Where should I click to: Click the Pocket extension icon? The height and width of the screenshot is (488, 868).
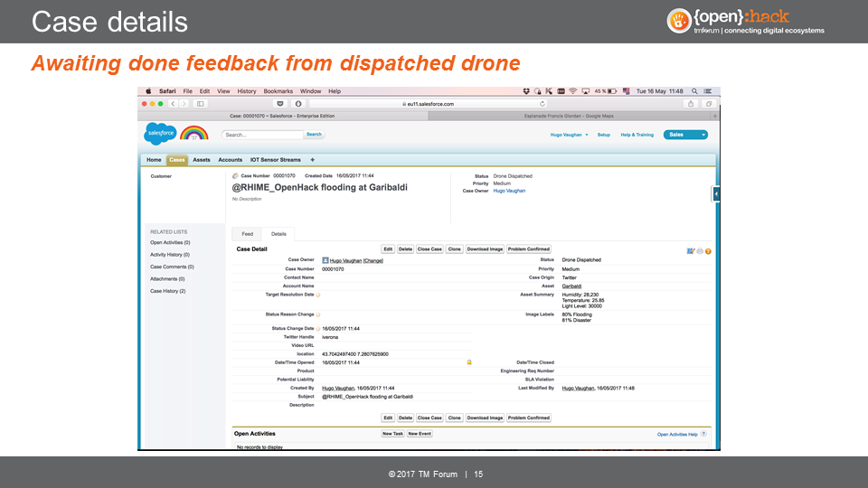coord(280,103)
